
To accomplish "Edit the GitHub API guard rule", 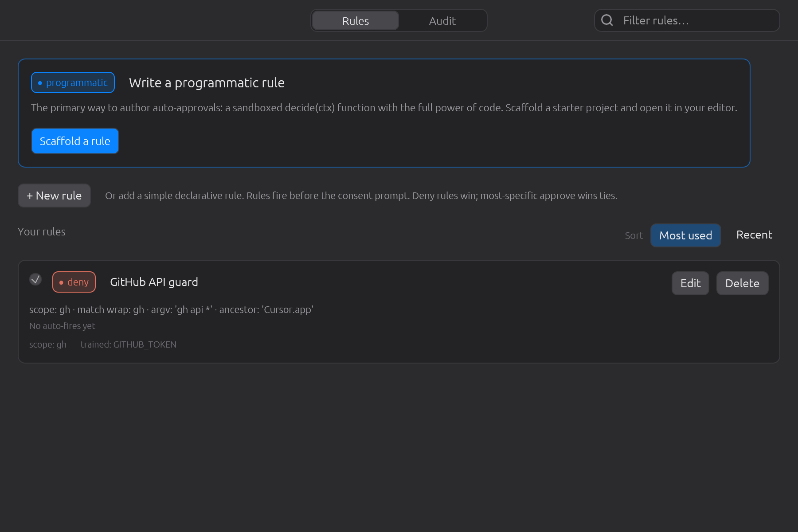I will pyautogui.click(x=690, y=283).
